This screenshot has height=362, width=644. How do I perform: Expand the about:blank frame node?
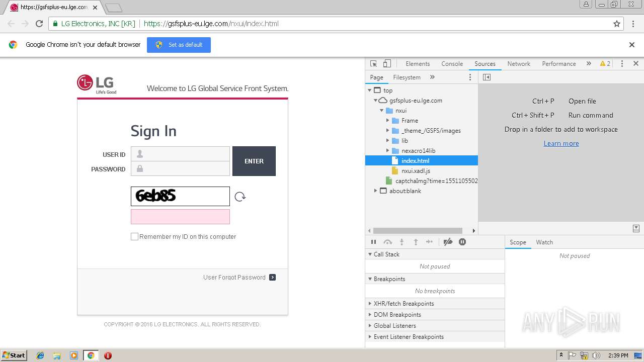click(375, 191)
